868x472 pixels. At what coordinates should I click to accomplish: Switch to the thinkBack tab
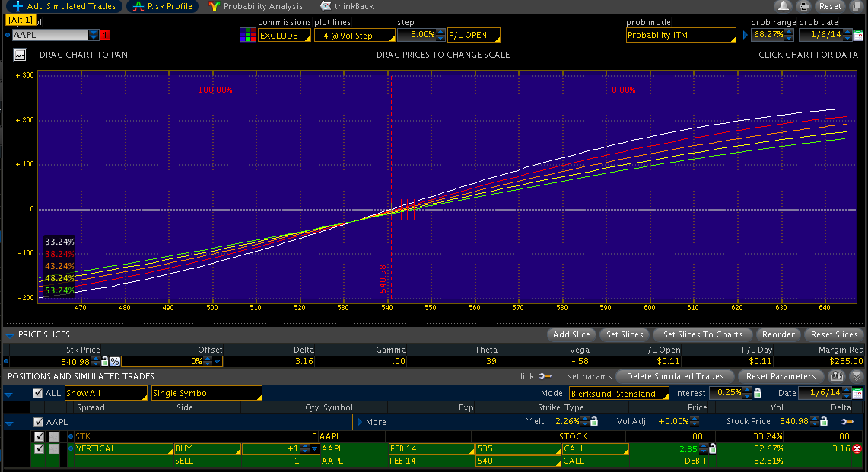(x=348, y=6)
